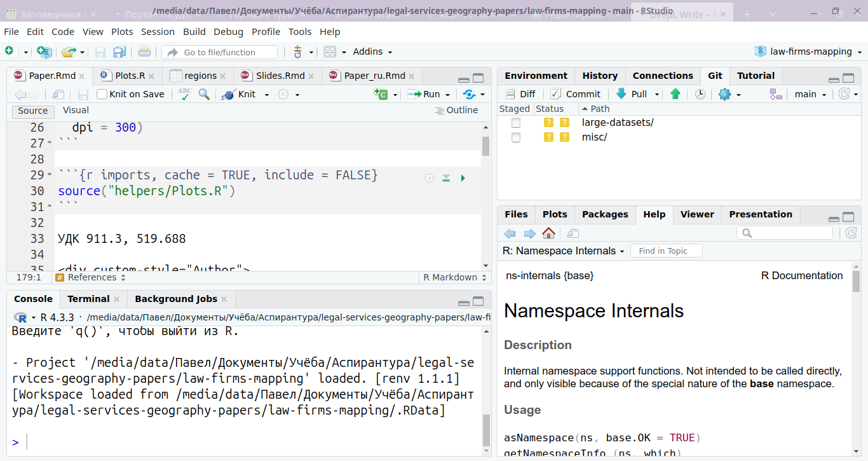This screenshot has width=868, height=461.
Task: Click the Commit button in Git pane
Action: (x=575, y=94)
